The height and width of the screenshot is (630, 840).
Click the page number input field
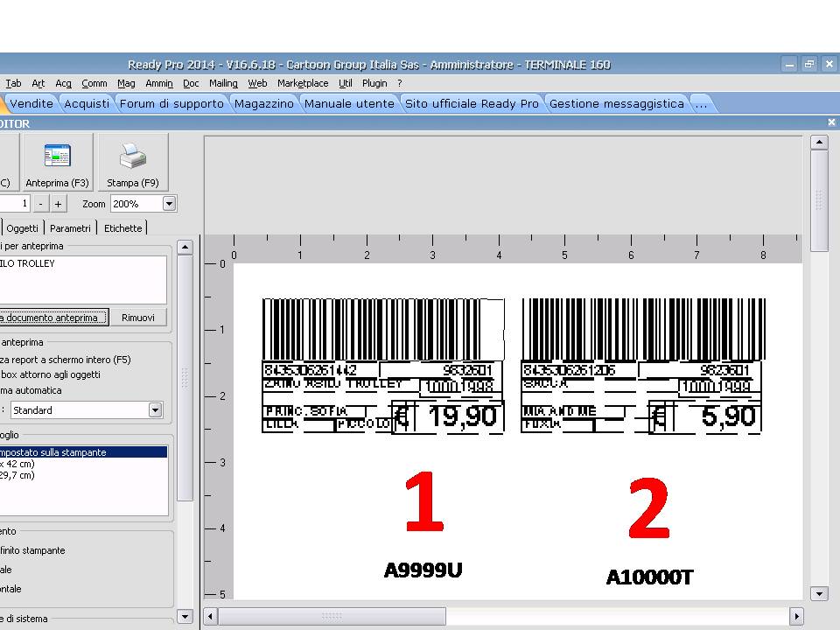pos(15,204)
